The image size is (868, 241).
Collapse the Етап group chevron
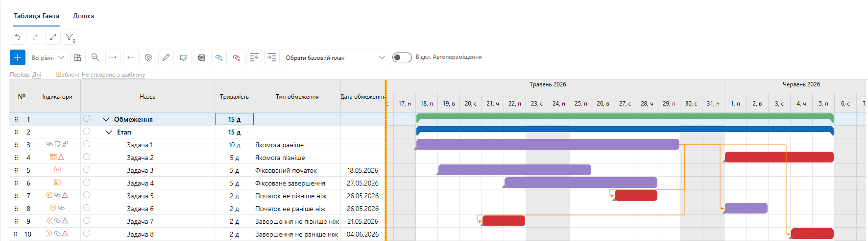point(109,132)
